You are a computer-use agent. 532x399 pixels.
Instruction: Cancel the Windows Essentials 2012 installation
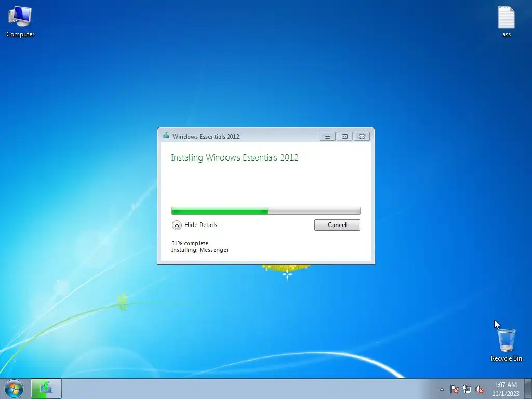click(337, 225)
